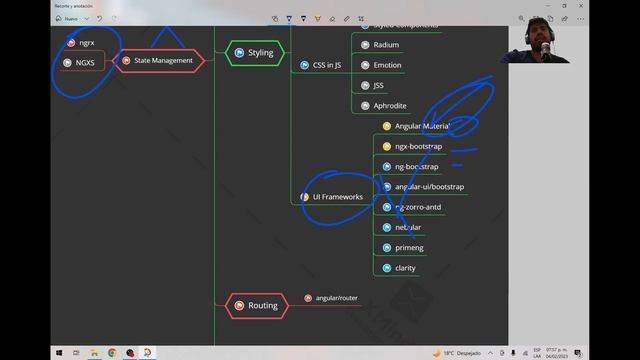Image resolution: width=640 pixels, height=360 pixels.
Task: Open the clock and date flyout
Action: (556, 353)
